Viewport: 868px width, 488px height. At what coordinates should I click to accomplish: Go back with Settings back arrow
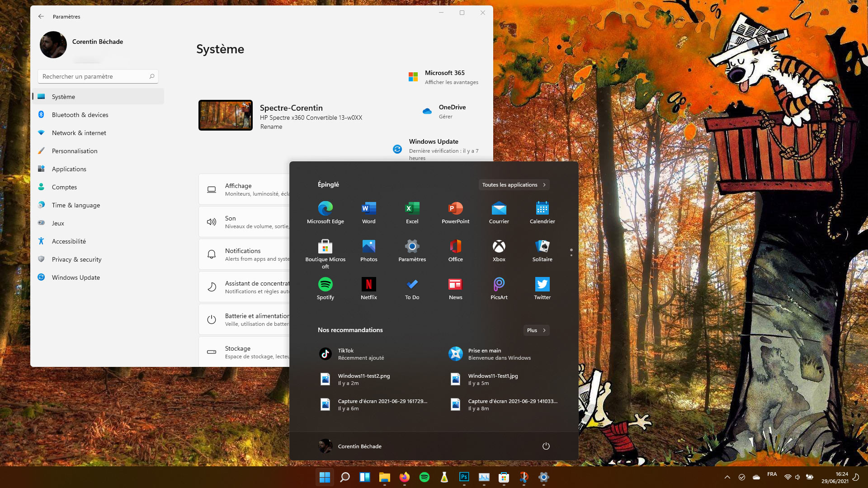tap(41, 16)
